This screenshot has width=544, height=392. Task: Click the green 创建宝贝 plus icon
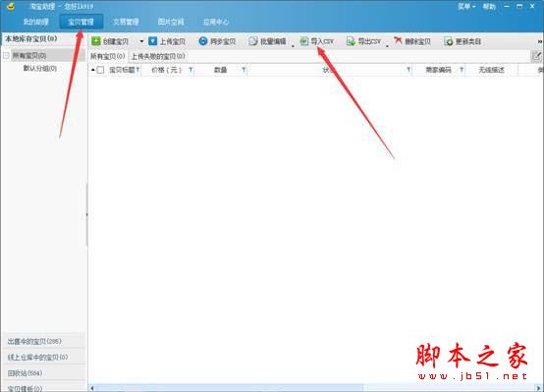coord(96,41)
